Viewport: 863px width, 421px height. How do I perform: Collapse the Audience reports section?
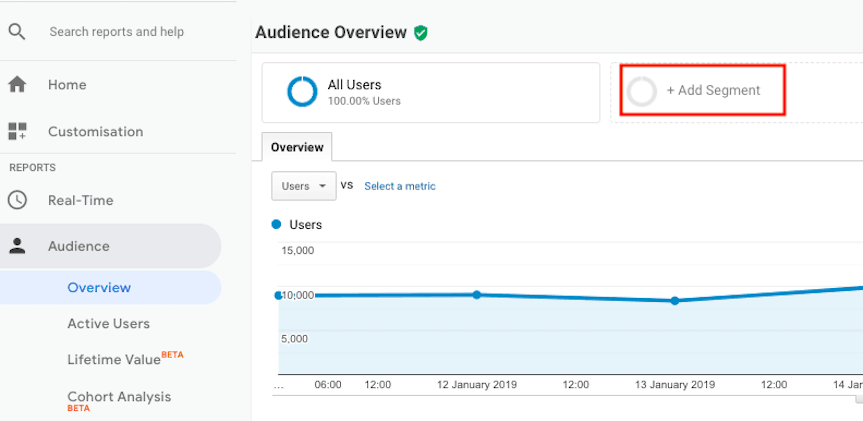tap(79, 246)
